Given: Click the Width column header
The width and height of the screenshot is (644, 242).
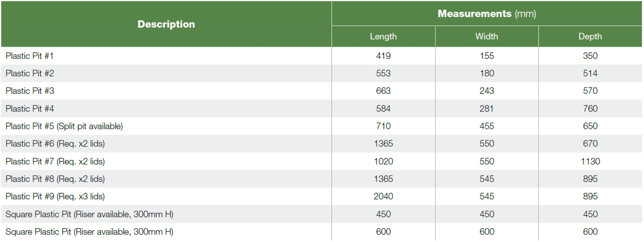Looking at the screenshot, I should [487, 36].
